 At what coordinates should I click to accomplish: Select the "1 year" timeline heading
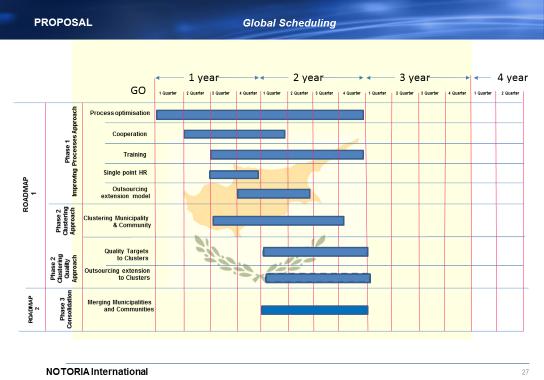tap(204, 77)
